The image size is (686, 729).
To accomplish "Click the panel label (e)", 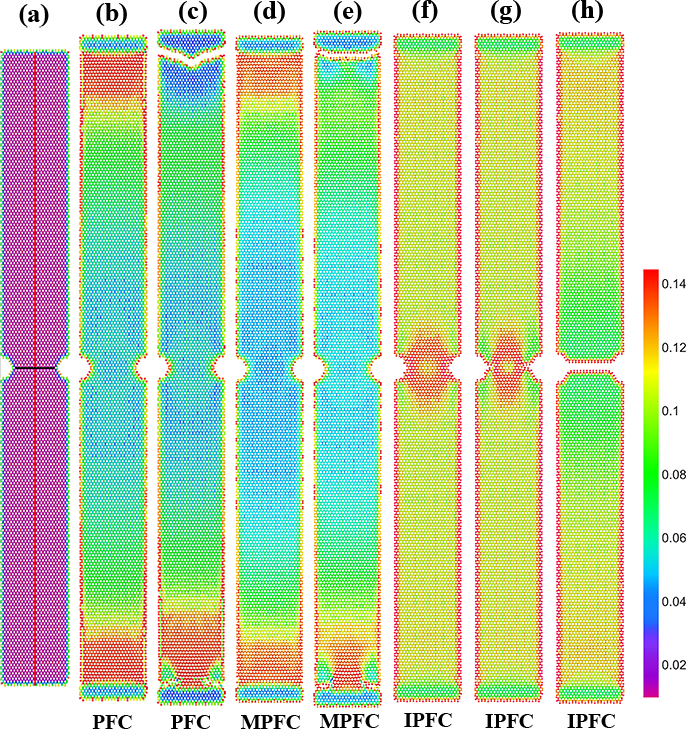I will (x=348, y=13).
